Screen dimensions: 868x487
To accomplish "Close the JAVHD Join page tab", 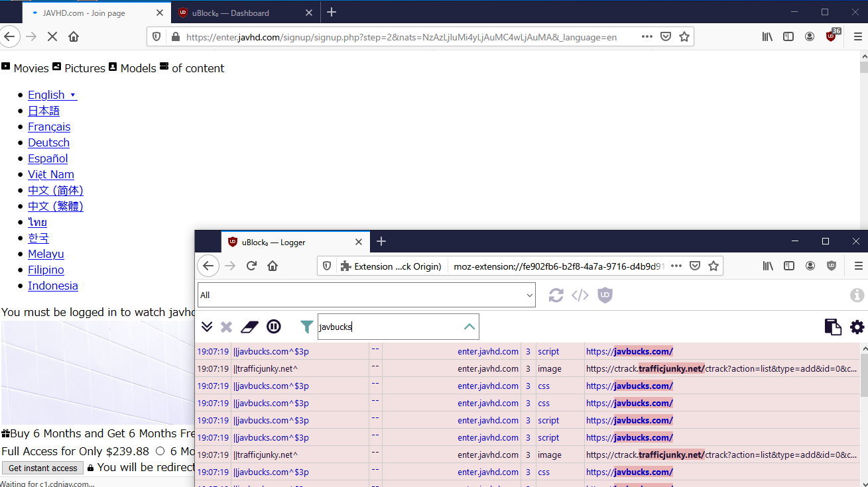I will pyautogui.click(x=160, y=13).
